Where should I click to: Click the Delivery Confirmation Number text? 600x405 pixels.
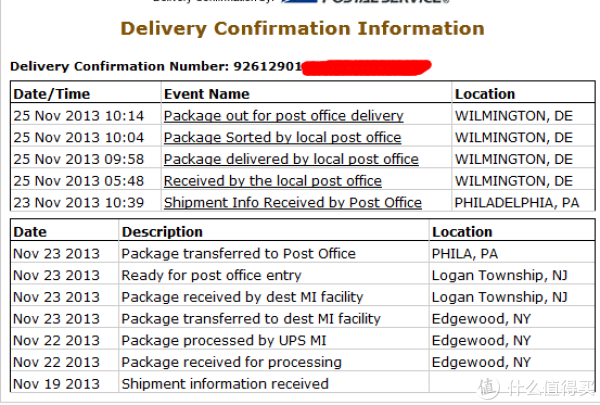pyautogui.click(x=156, y=66)
